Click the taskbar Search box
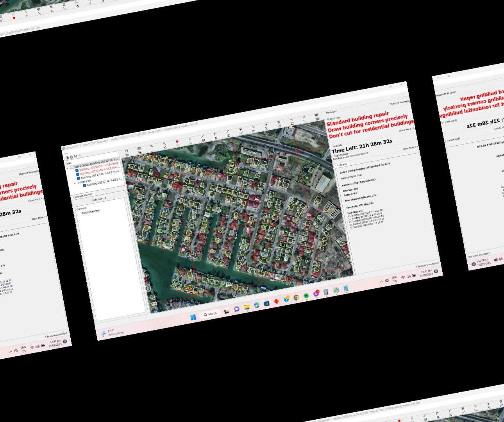Viewport: 504px width, 422px height. tap(211, 314)
